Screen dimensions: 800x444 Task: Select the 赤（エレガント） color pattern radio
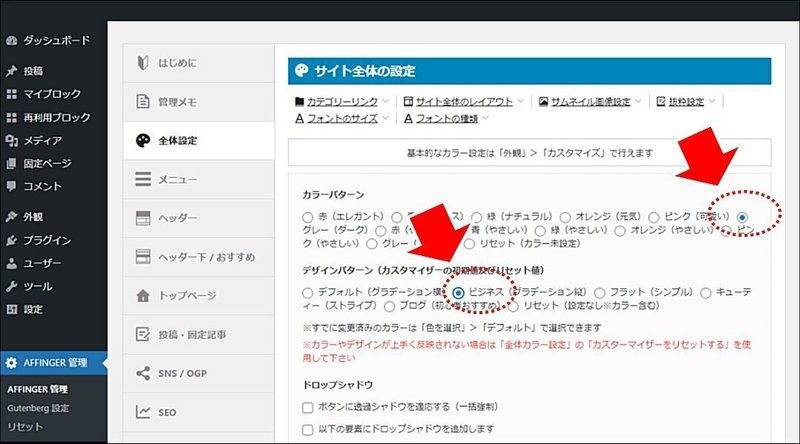click(307, 218)
